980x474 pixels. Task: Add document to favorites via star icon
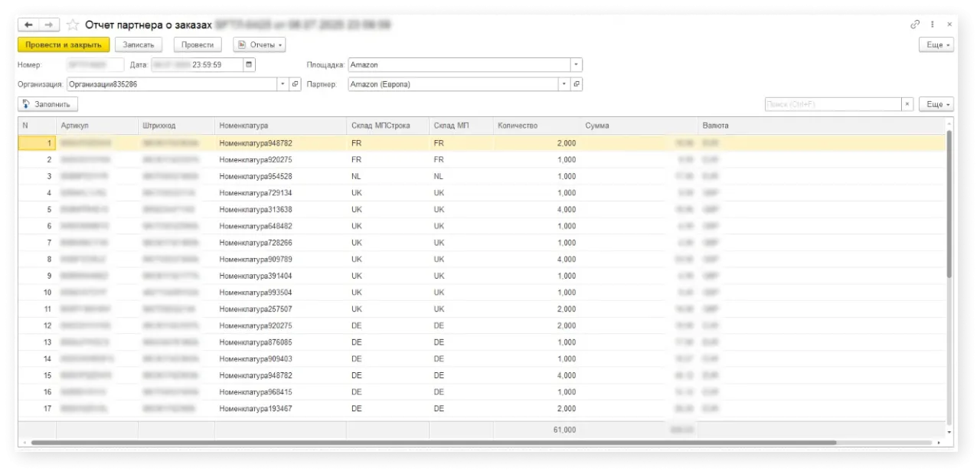point(72,24)
